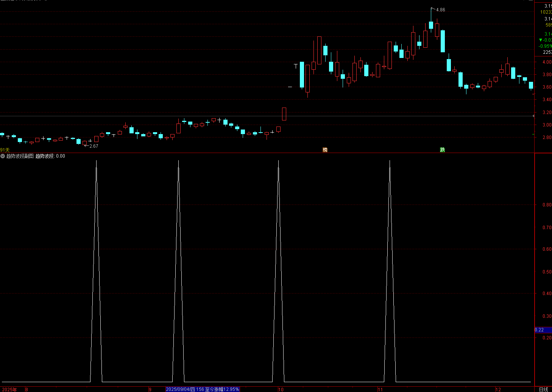Click the first white spike peak in sub-chart

point(96,161)
